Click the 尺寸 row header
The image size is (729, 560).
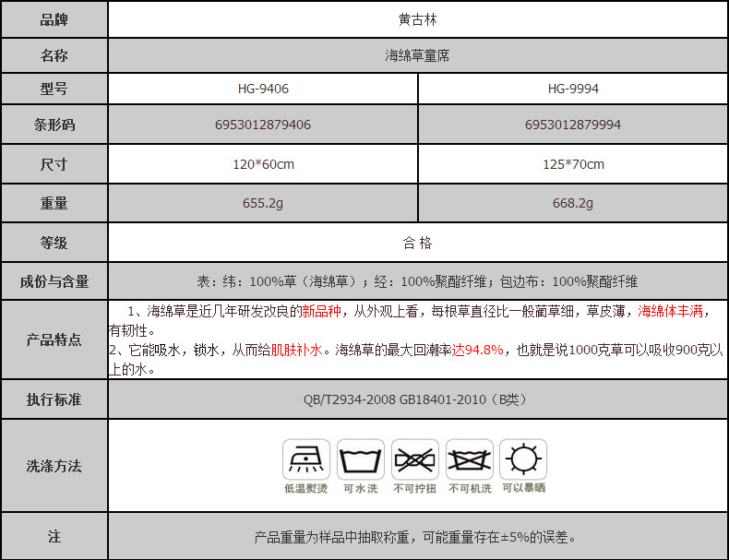pyautogui.click(x=54, y=164)
